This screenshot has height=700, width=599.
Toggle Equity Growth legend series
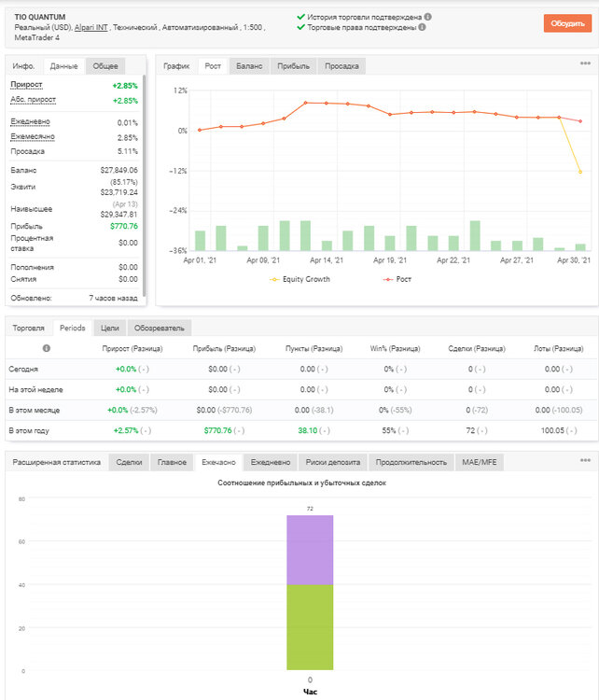(299, 279)
